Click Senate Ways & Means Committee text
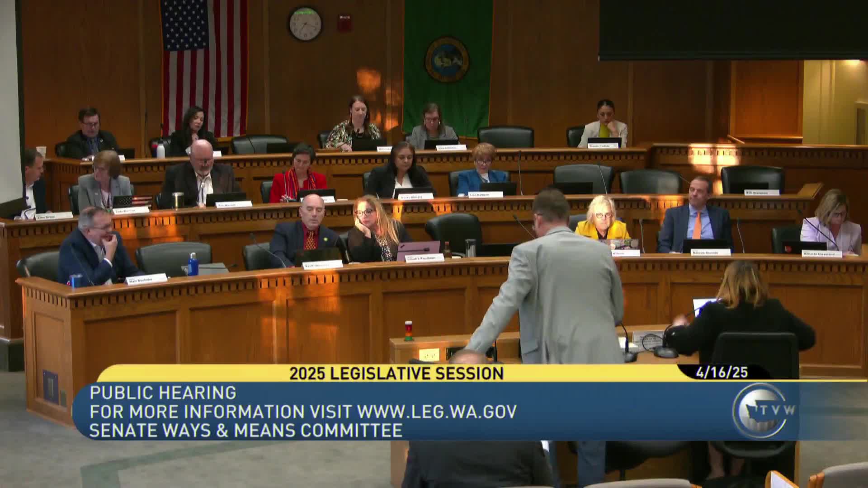The image size is (868, 488). [245, 431]
